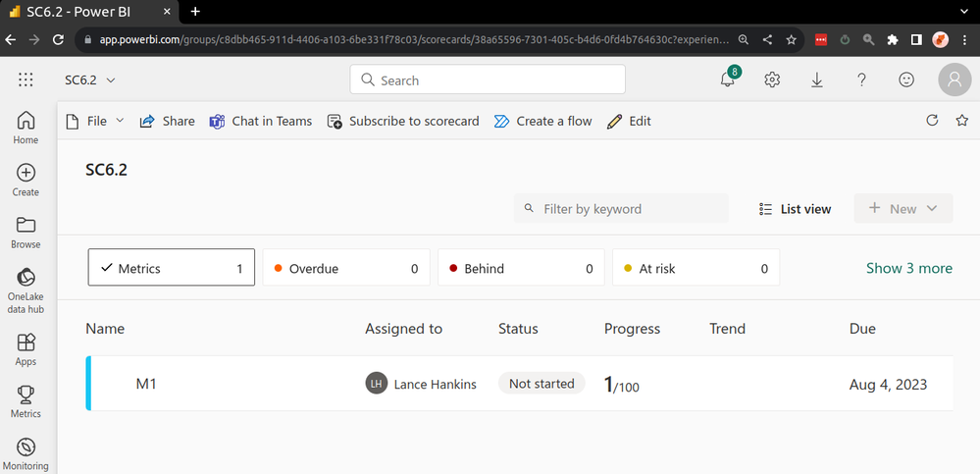Open OneLake data hub
This screenshot has width=980, height=474.
tap(26, 290)
